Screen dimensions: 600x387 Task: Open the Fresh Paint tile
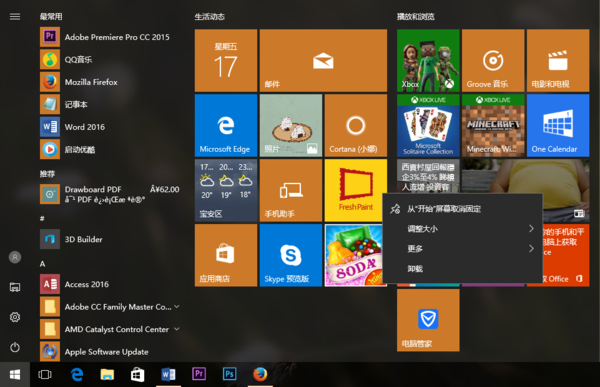(x=354, y=191)
